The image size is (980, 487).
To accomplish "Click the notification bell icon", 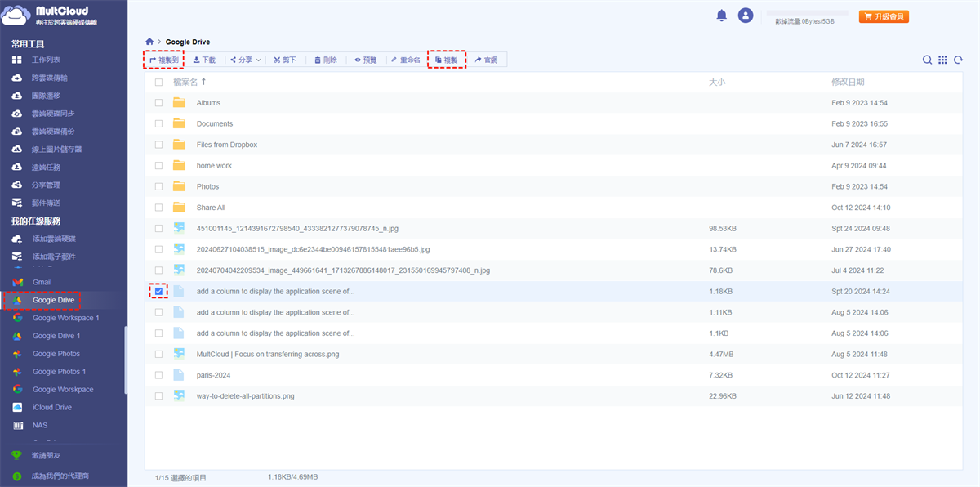I will point(721,16).
